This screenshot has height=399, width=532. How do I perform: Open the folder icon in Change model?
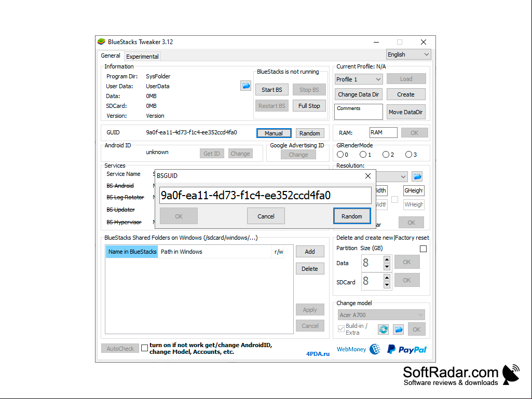(x=398, y=329)
